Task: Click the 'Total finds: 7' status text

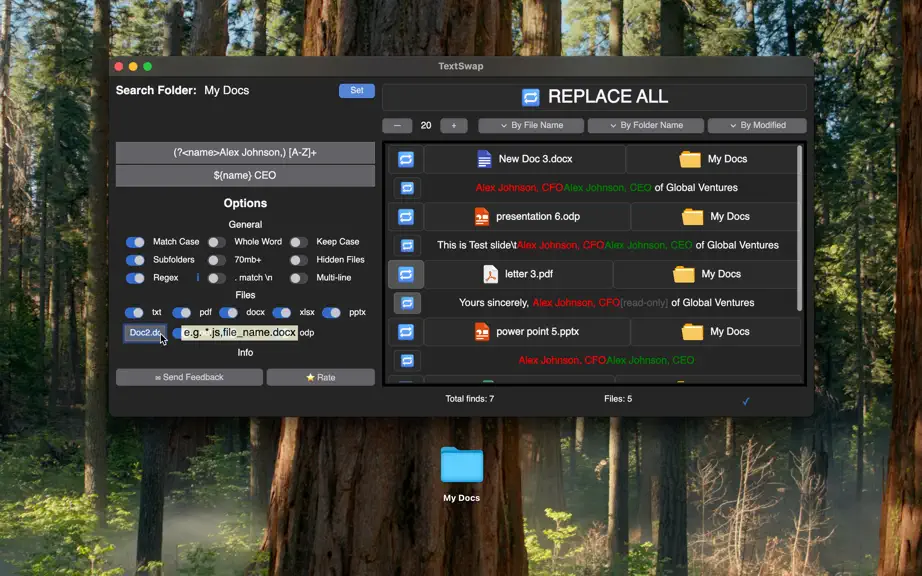Action: tap(469, 399)
